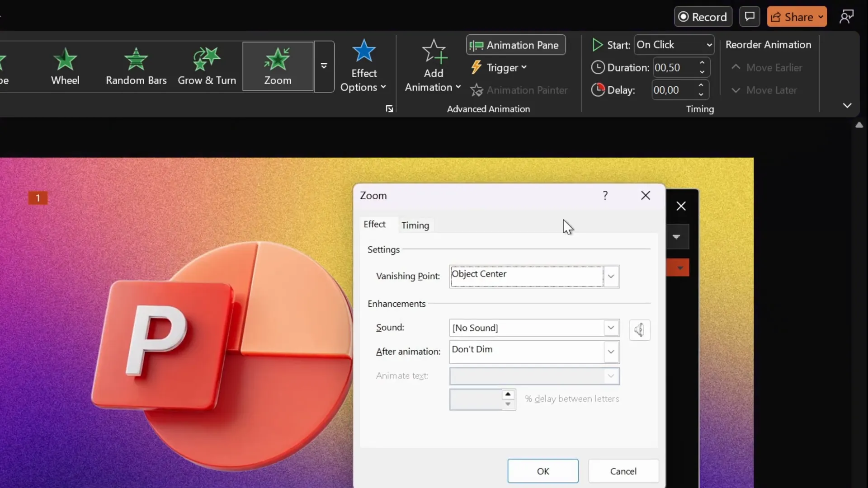Click animation order marker 1 on slide
This screenshot has width=868, height=488.
(38, 198)
